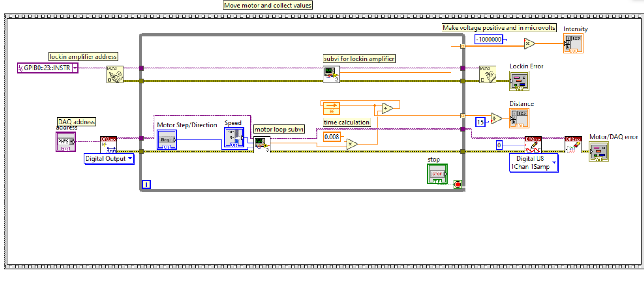Click the Speed control terminal
The width and height of the screenshot is (644, 289).
234,138
